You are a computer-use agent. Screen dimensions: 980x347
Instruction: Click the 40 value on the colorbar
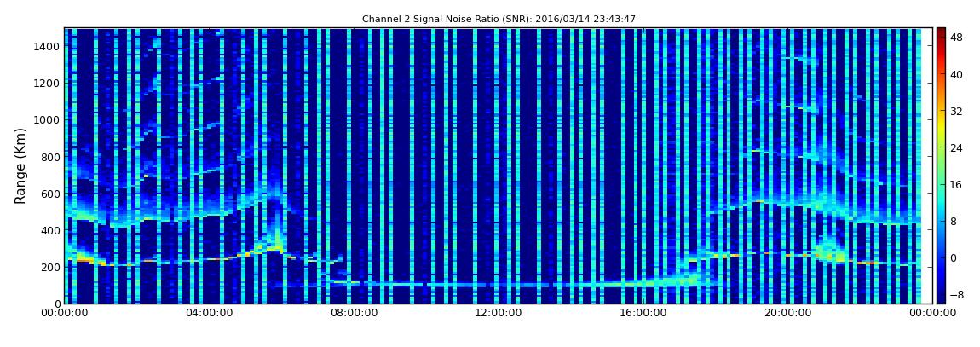(956, 74)
